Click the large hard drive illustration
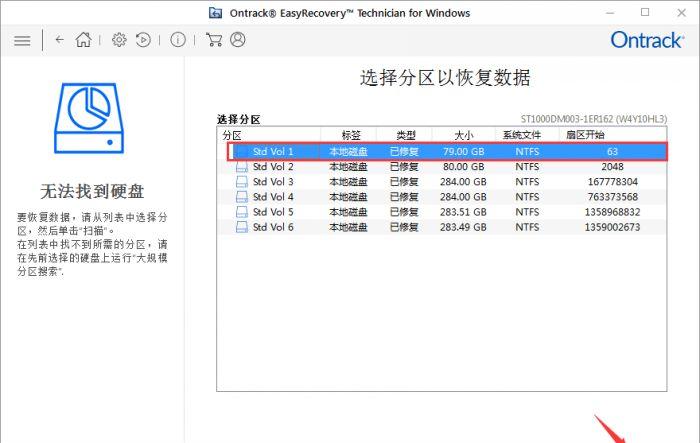This screenshot has width=700, height=443. pos(89,118)
